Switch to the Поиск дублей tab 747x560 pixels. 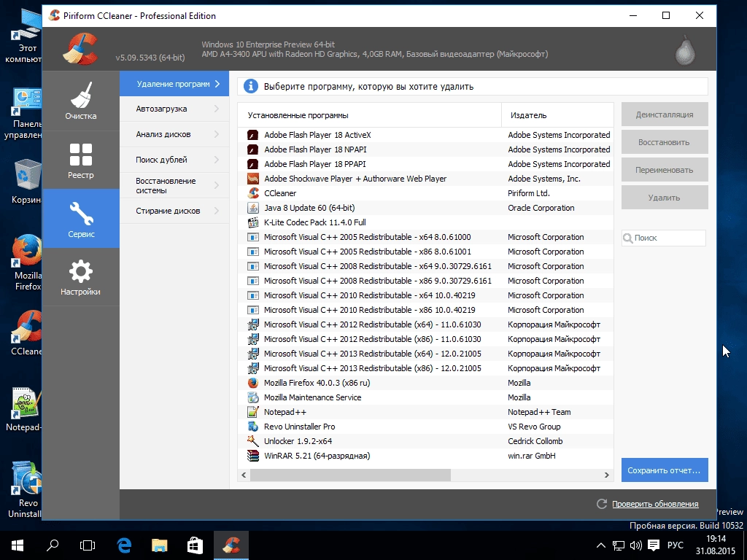coord(174,160)
